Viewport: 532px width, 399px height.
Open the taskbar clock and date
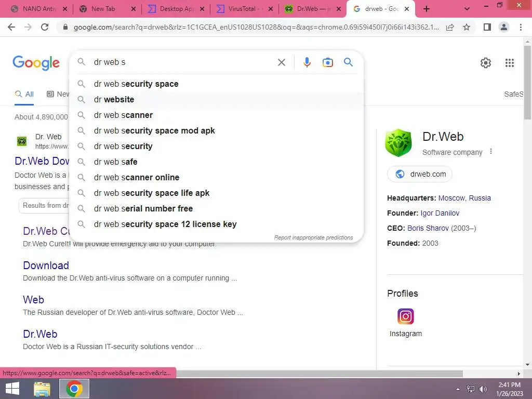(509, 389)
